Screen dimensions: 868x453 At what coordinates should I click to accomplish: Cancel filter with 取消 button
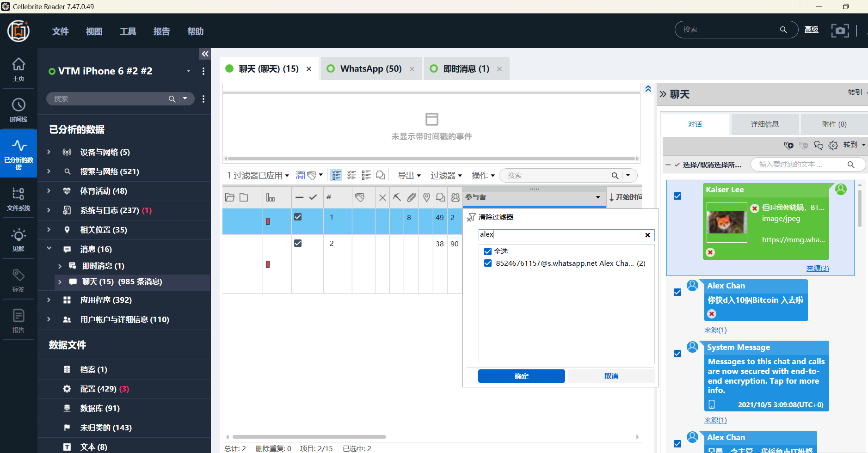pos(611,376)
